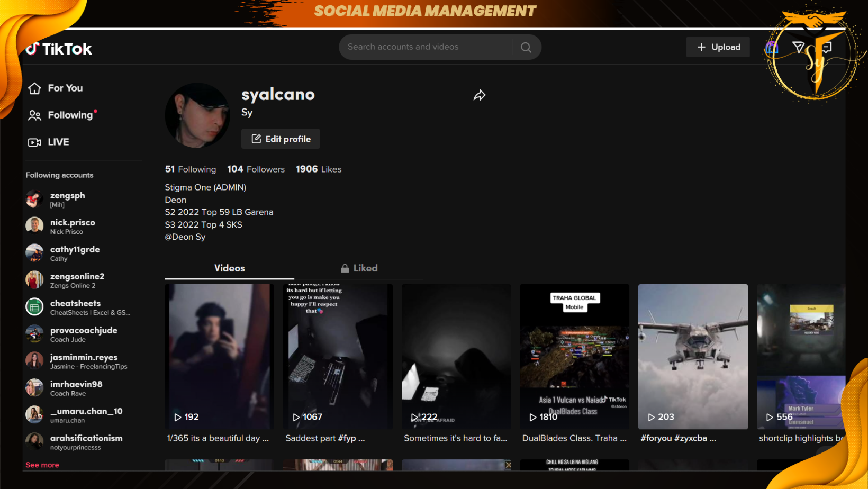Viewport: 868px width, 489px height.
Task: Open the For You feed
Action: 56,88
